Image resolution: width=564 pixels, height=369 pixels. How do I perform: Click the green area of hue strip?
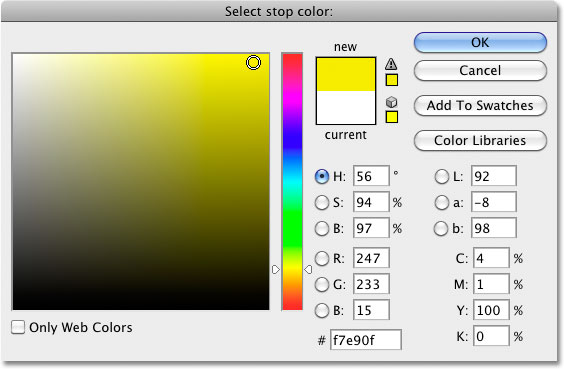point(292,223)
